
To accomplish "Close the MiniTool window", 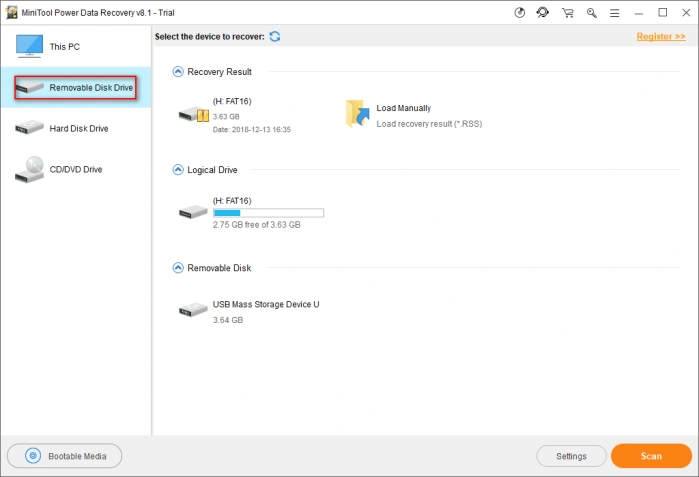I will coord(687,12).
